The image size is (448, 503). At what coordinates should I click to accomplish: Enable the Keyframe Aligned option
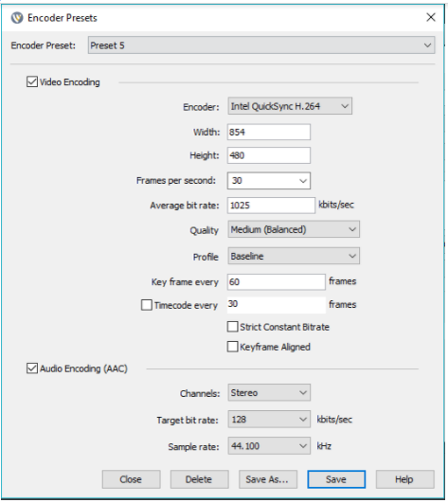tap(232, 347)
